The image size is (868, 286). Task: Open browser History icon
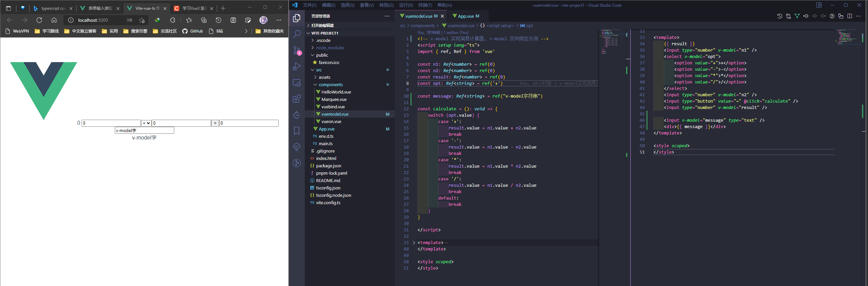219,20
